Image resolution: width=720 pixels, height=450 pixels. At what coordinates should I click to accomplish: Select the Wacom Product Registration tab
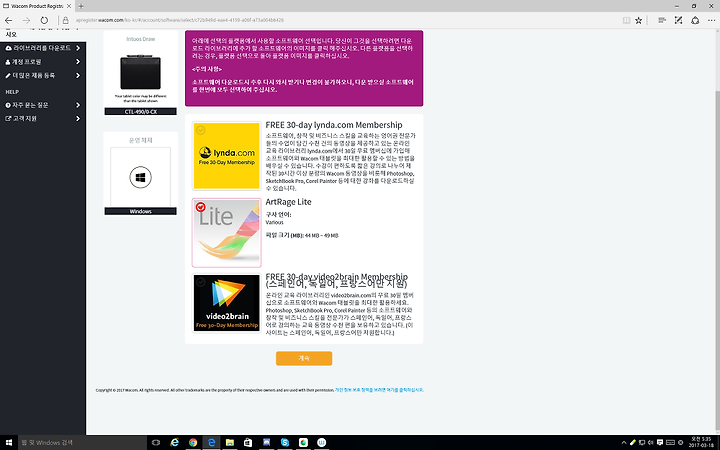(37, 6)
